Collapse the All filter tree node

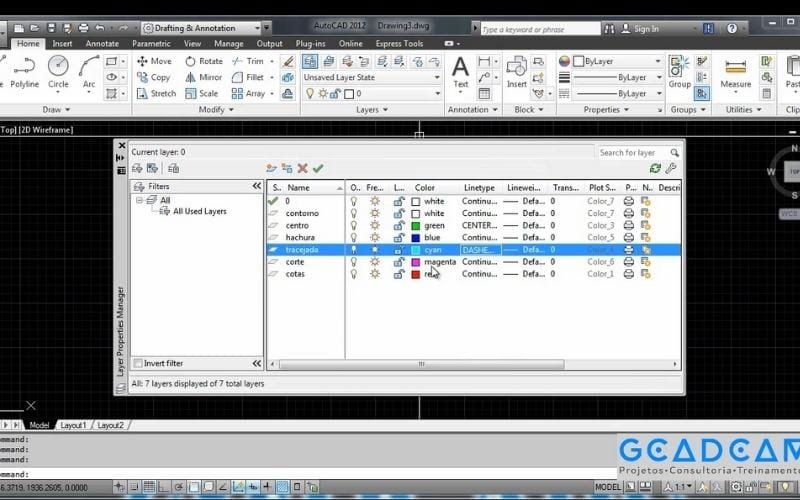[139, 201]
